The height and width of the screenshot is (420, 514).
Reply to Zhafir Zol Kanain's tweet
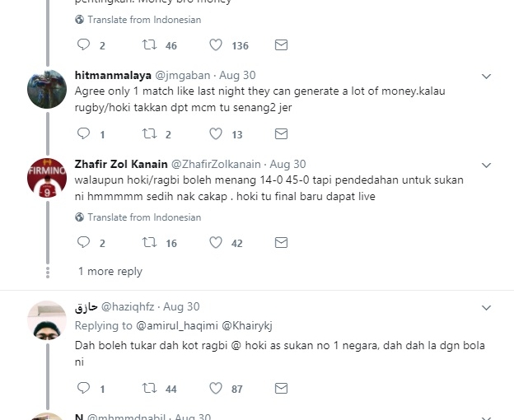(83, 242)
